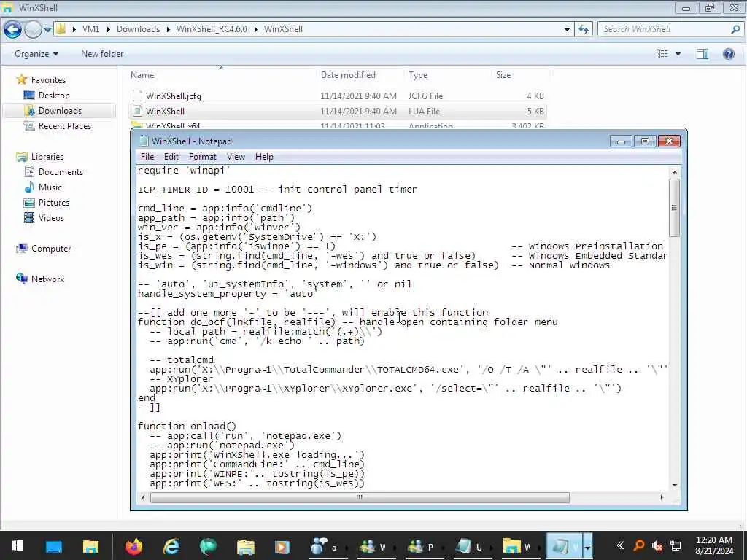747x560 pixels.
Task: Open the view options dropdown arrow
Action: pos(678,54)
